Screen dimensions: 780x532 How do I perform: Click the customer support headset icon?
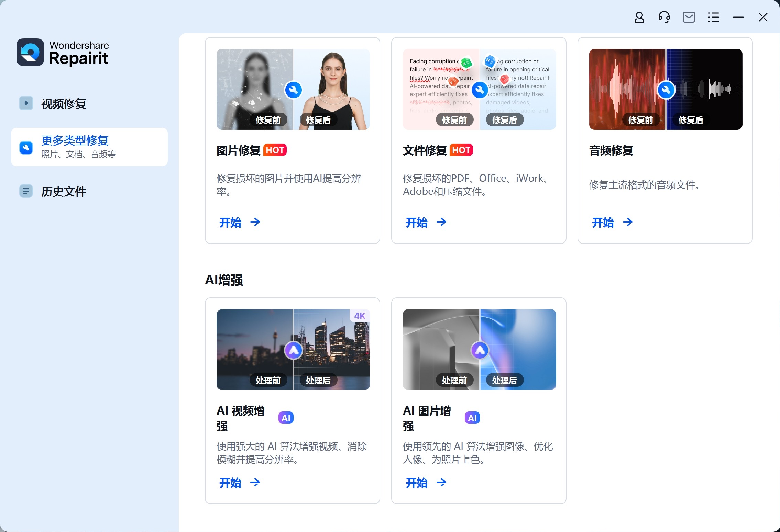pos(664,17)
